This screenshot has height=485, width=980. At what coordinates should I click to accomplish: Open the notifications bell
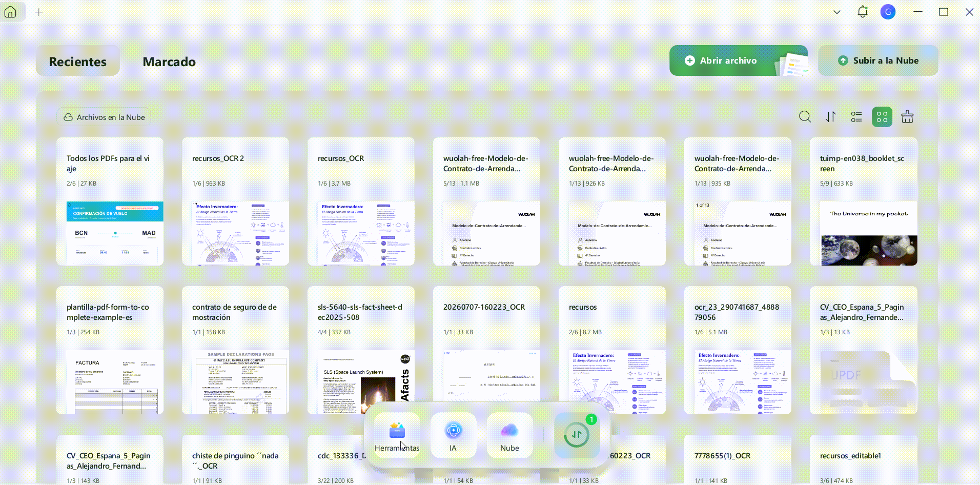tap(863, 12)
